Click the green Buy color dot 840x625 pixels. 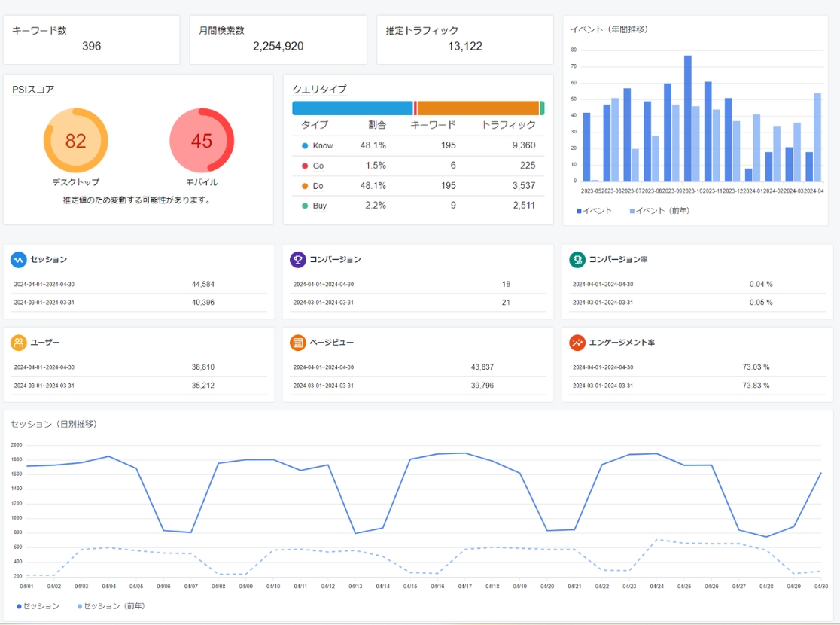(x=305, y=206)
